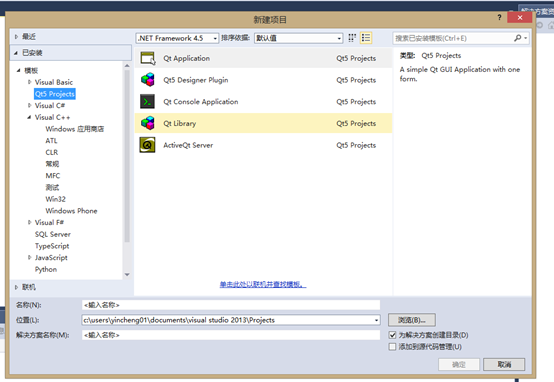Expand the Visual C# node

pos(29,105)
